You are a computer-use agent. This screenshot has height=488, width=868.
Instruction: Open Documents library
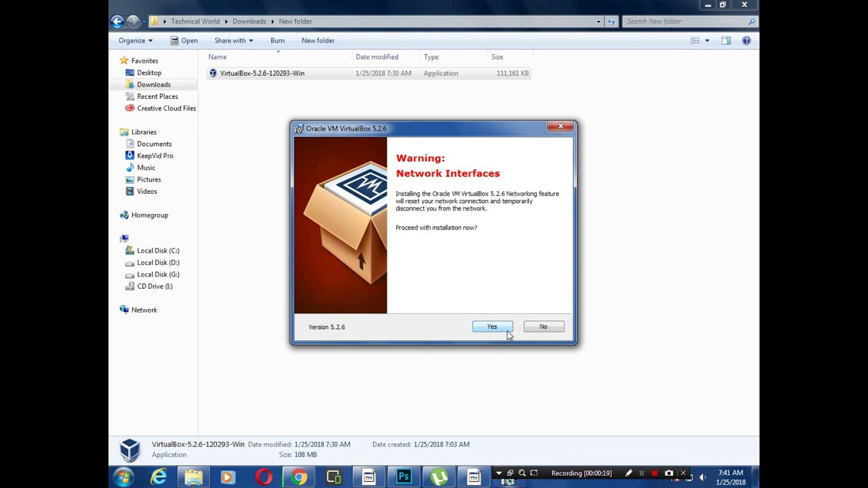tap(154, 144)
